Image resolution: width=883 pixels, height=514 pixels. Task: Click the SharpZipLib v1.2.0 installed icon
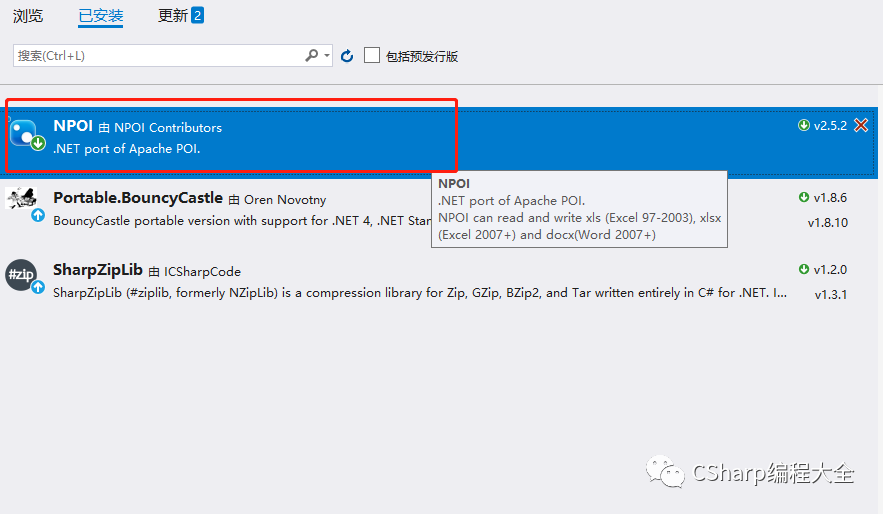point(804,269)
